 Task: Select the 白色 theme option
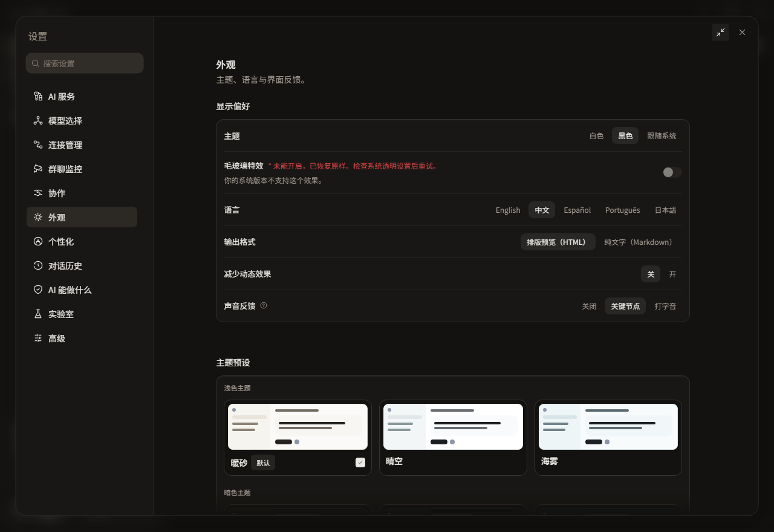tap(596, 135)
